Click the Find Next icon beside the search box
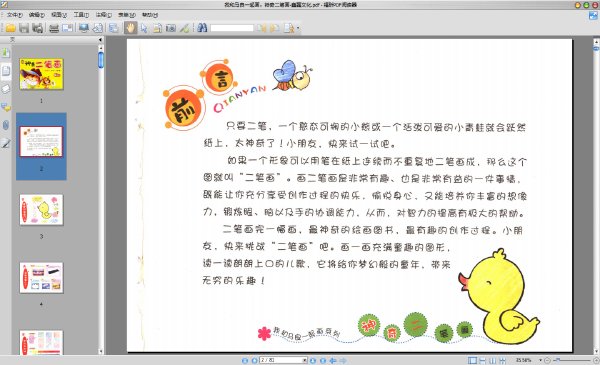600x365 pixels. point(275,28)
